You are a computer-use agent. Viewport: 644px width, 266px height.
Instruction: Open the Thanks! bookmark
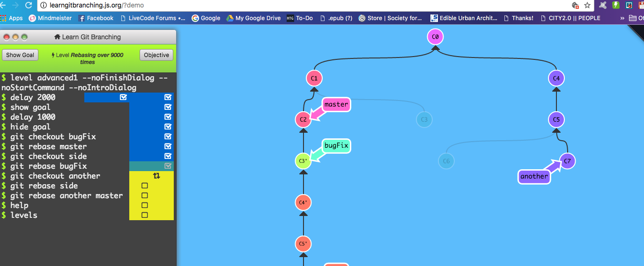coord(518,18)
